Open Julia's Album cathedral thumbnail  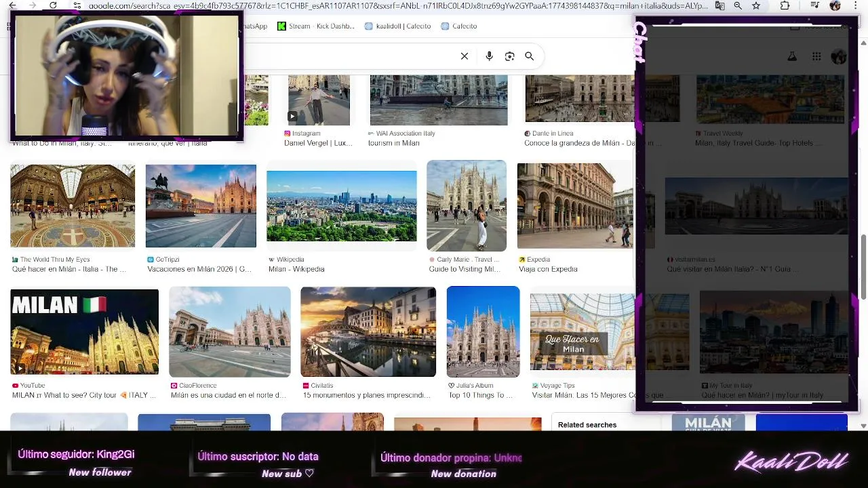(484, 332)
